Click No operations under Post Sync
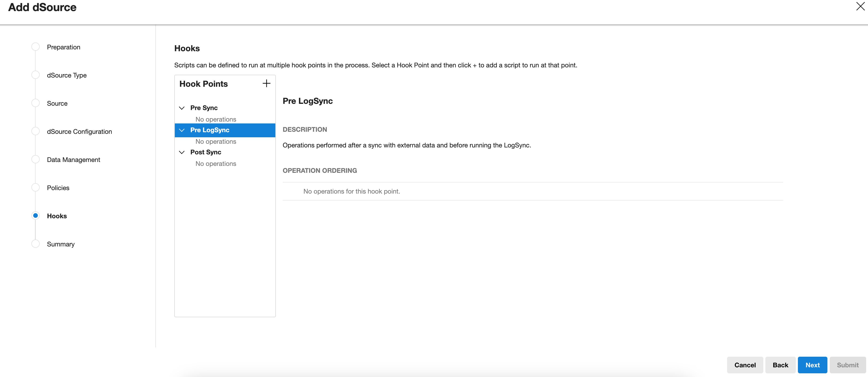 (216, 164)
